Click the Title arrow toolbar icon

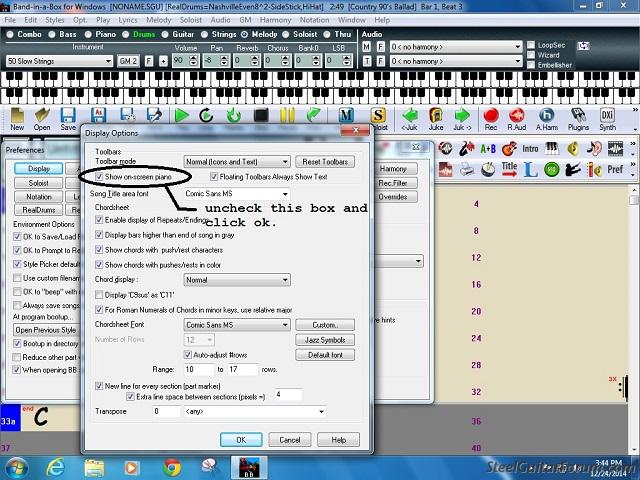[x=509, y=169]
